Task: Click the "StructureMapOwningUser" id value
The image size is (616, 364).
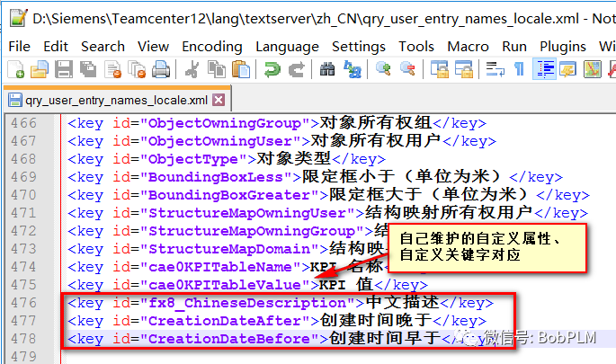Action: tap(247, 213)
